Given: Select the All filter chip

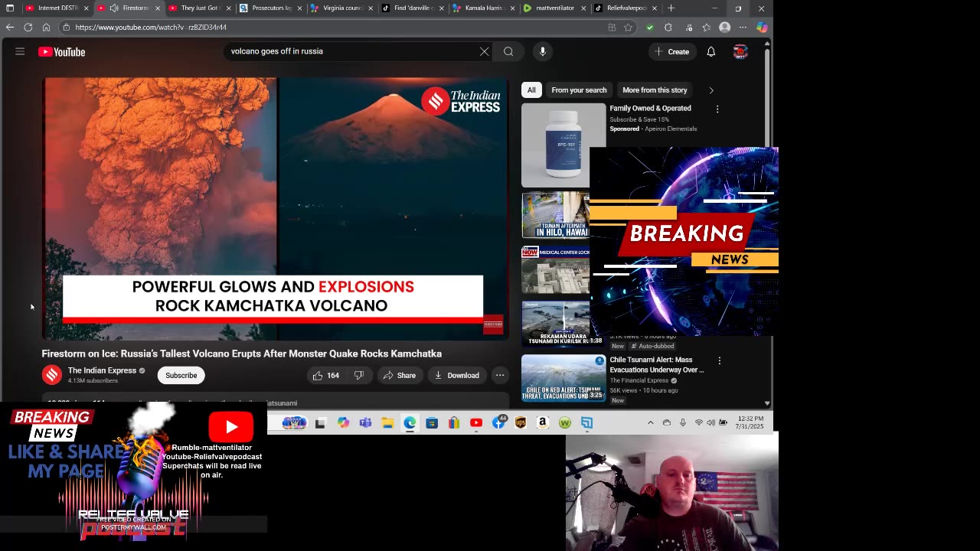Looking at the screenshot, I should point(531,90).
